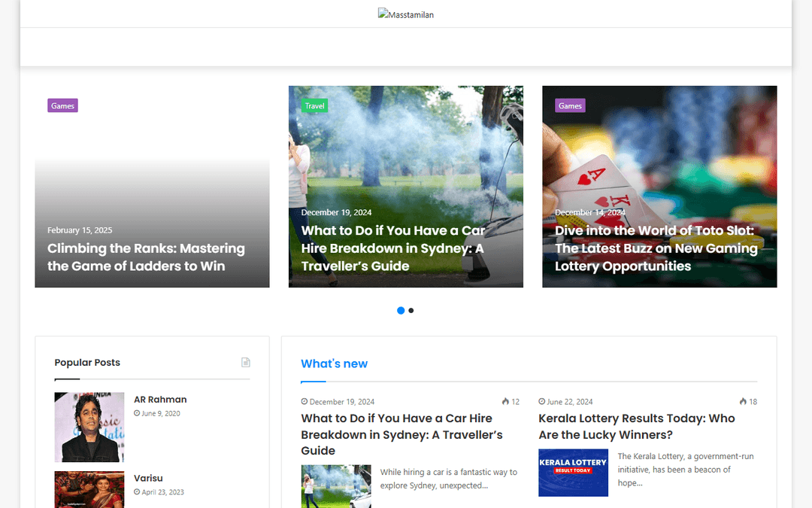Open the slider title 'What to Do if You Have a Car Hire Breakdown'
The width and height of the screenshot is (812, 508).
pyautogui.click(x=393, y=248)
